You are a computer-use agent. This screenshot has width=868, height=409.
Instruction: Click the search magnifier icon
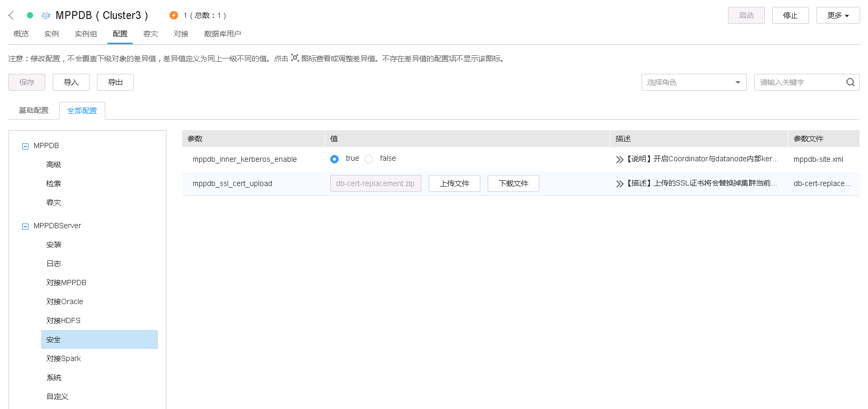(x=850, y=82)
